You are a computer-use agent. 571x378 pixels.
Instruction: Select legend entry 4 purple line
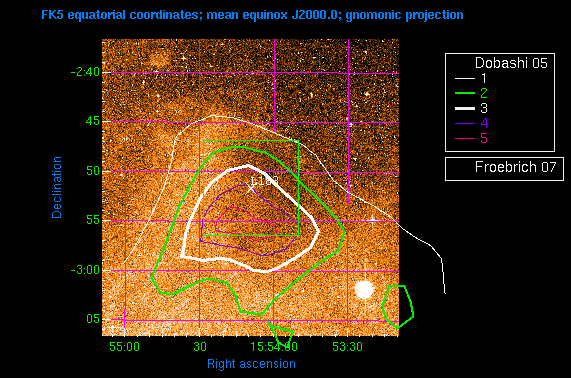[465, 123]
